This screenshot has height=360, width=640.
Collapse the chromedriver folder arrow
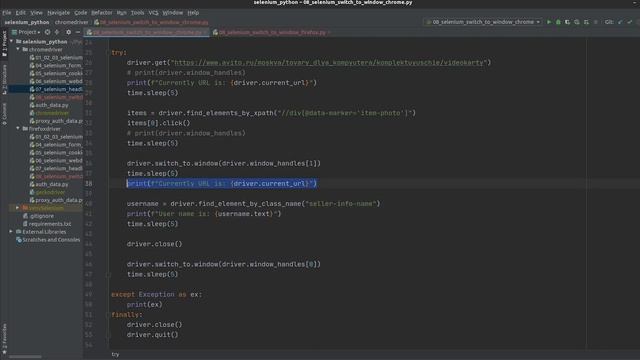click(18, 49)
